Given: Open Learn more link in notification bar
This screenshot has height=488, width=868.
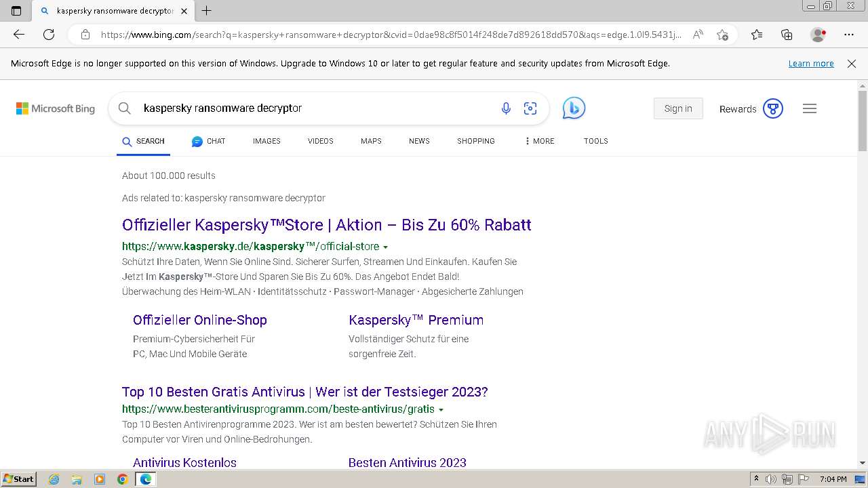Looking at the screenshot, I should [x=811, y=64].
